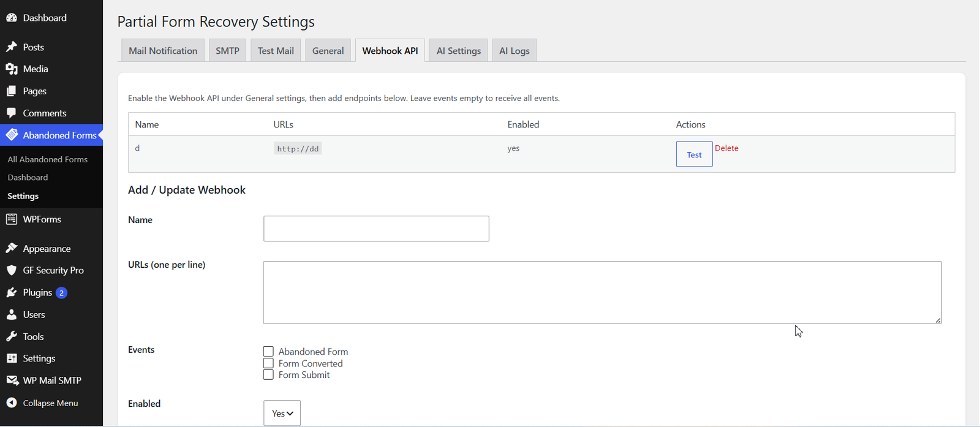Image resolution: width=980 pixels, height=427 pixels.
Task: Click the Media library icon
Action: click(12, 69)
